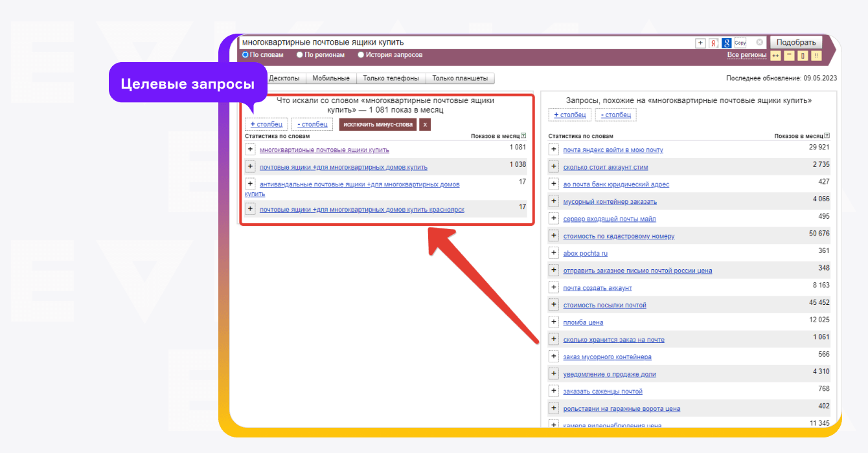Click the yellow quotes operator button
Image resolution: width=868 pixels, height=453 pixels.
tap(789, 56)
